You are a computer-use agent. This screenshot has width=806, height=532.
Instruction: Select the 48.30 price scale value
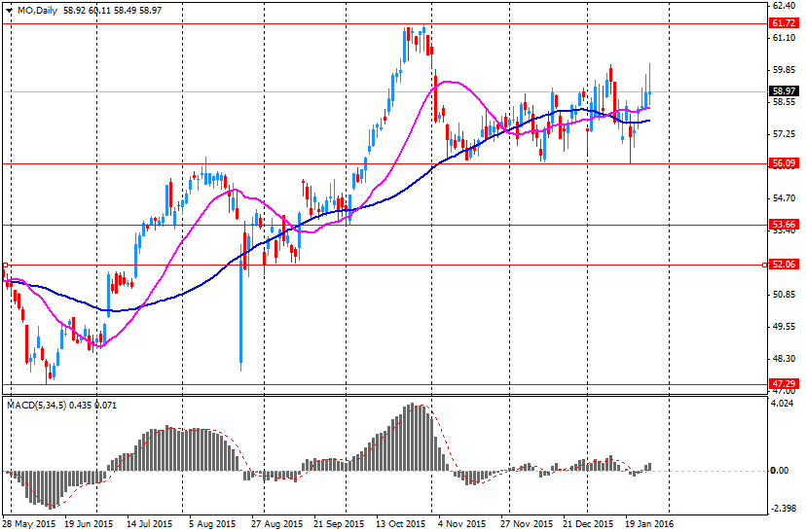click(x=784, y=359)
